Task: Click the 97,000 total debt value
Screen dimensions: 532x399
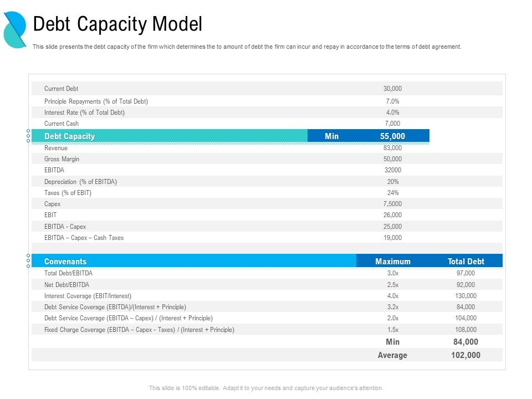Action: pos(466,273)
